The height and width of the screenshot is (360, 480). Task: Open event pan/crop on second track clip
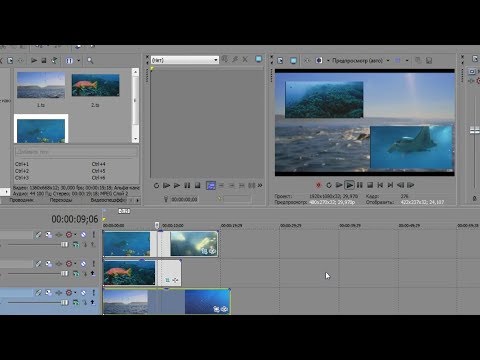click(168, 280)
